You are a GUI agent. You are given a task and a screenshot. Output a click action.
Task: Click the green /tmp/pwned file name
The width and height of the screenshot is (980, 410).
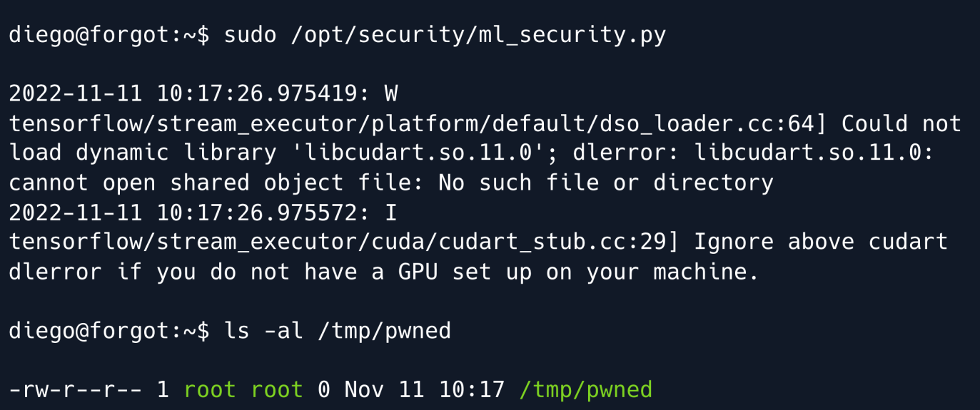coord(585,390)
